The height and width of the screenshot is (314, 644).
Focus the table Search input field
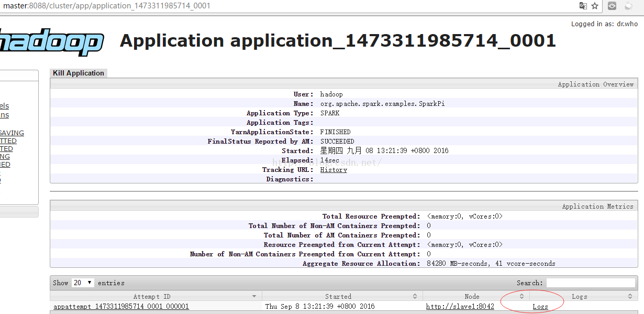591,283
